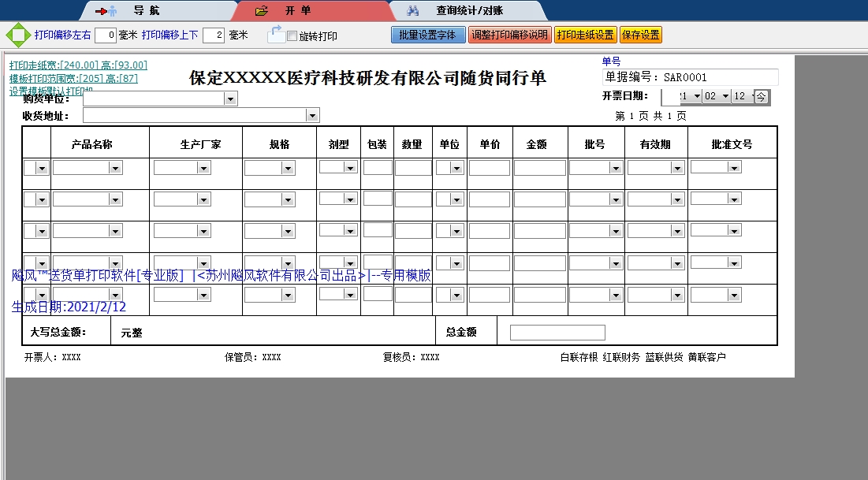This screenshot has height=480, width=868.
Task: Click the 总金额 input field
Action: (x=557, y=332)
